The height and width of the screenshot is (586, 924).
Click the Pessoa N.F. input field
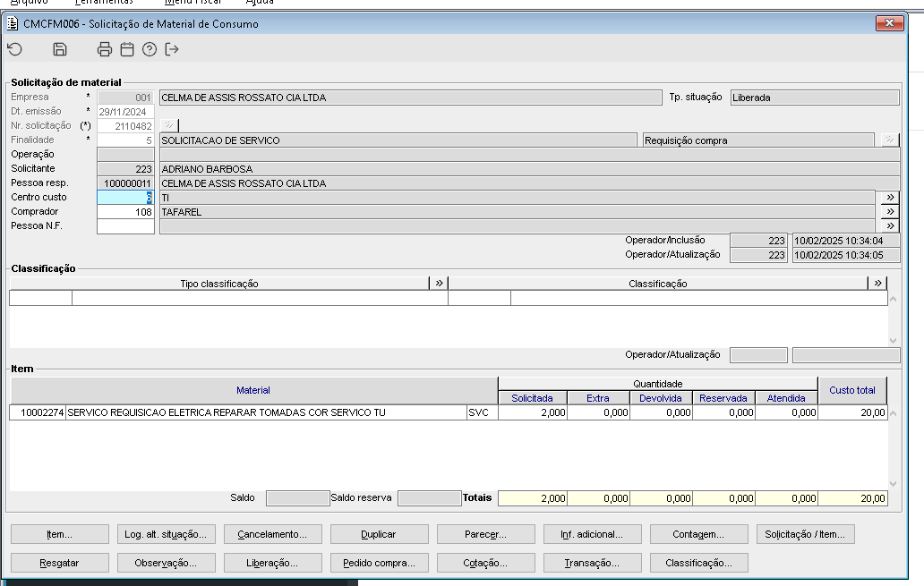[125, 226]
